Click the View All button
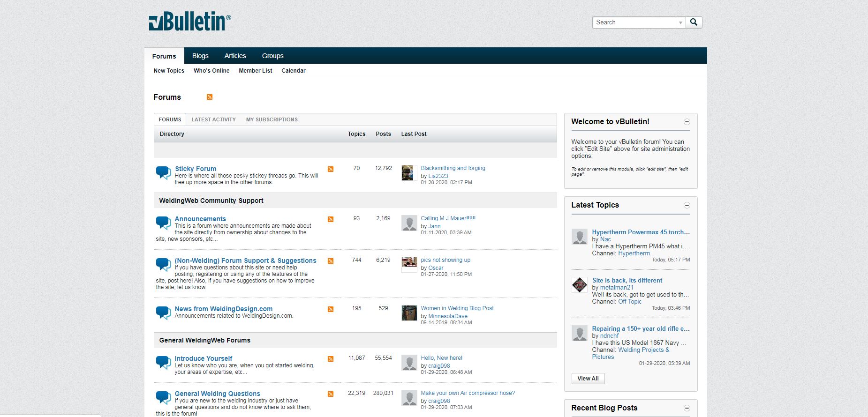868x417 pixels. pyautogui.click(x=588, y=379)
